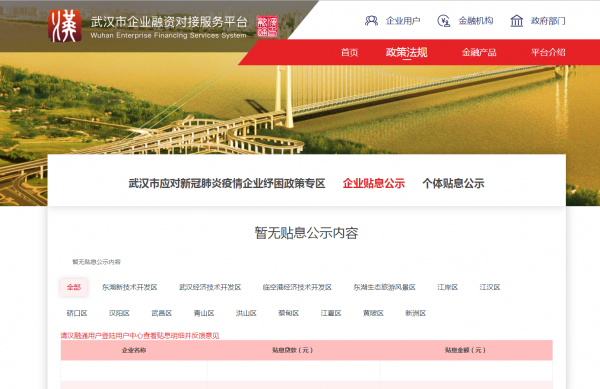Select the 武汉市应对新冠肺炎疫情企业纾困政策专区 tab
The image size is (600, 389).
click(x=227, y=183)
